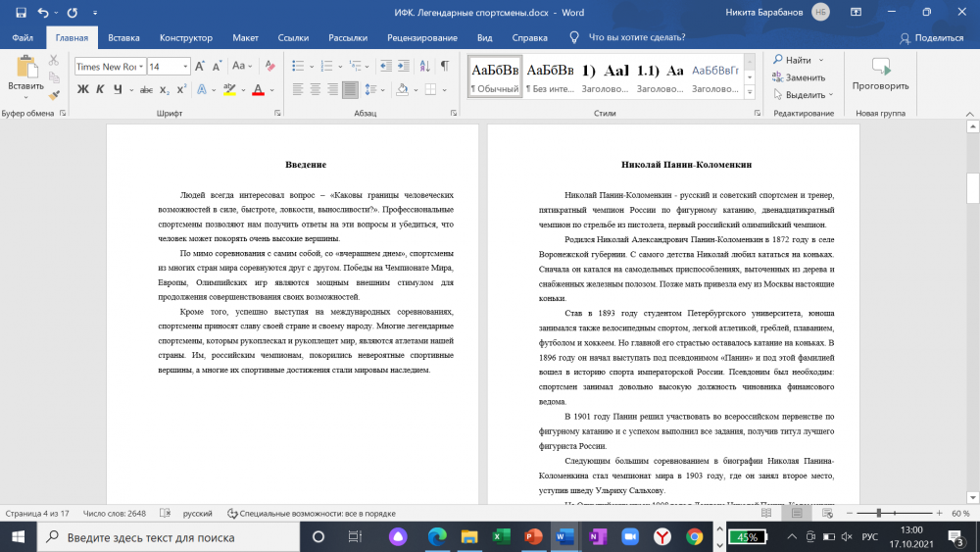Open Word's Проговорить read-aloud button
Viewport: 980px width, 552px height.
(880, 74)
